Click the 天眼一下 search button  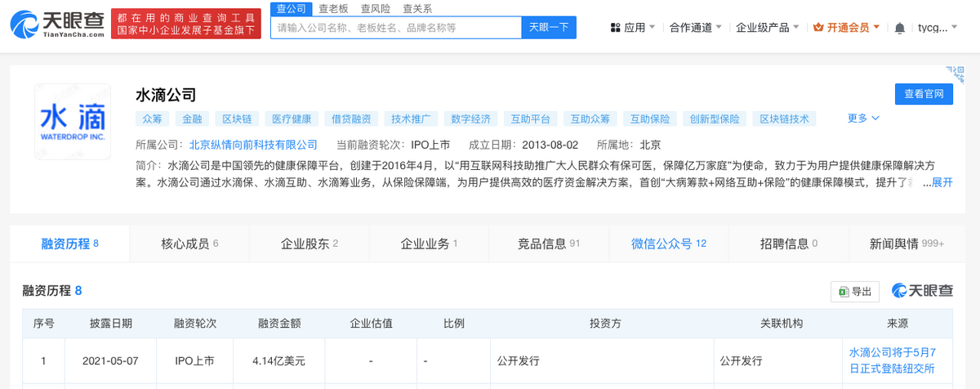click(549, 27)
